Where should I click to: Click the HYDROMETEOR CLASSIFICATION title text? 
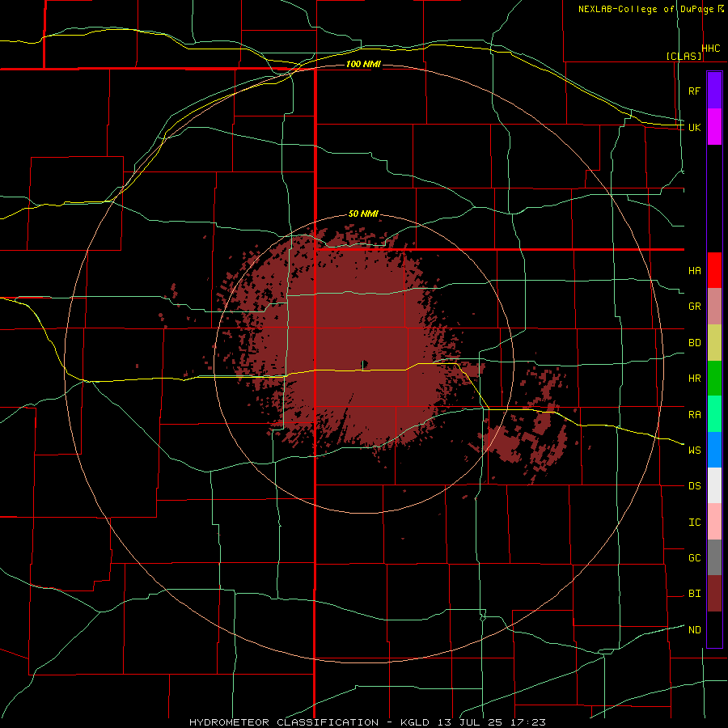[x=284, y=722]
